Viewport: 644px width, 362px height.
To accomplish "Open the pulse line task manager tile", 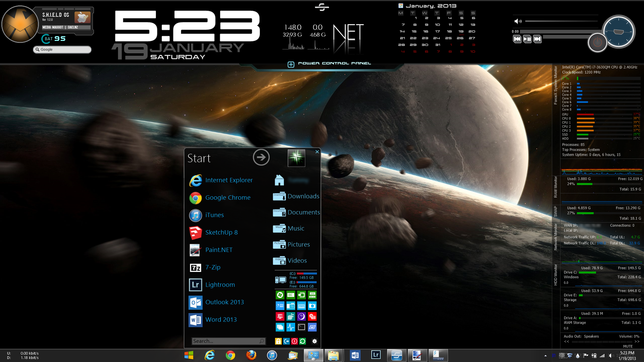I will pos(291,327).
